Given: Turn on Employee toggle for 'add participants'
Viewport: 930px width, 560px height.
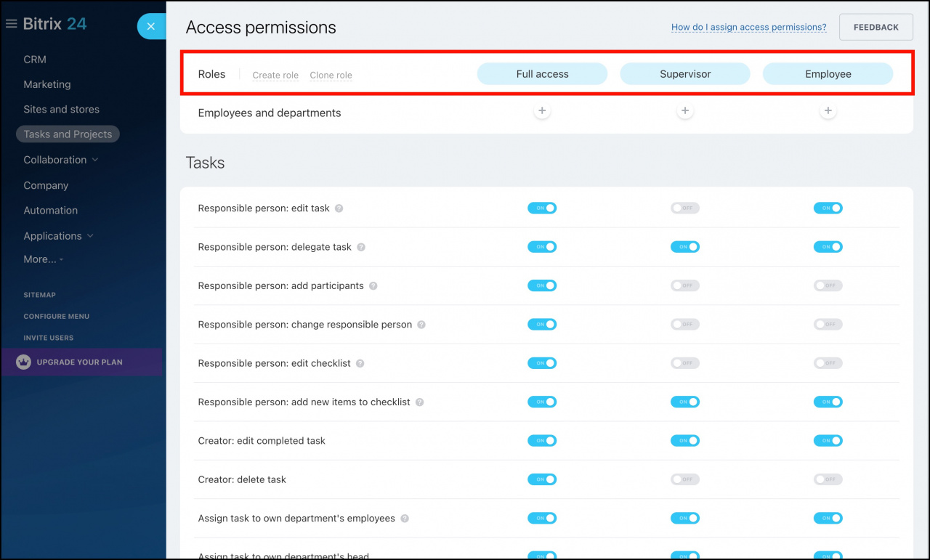Looking at the screenshot, I should [x=828, y=285].
